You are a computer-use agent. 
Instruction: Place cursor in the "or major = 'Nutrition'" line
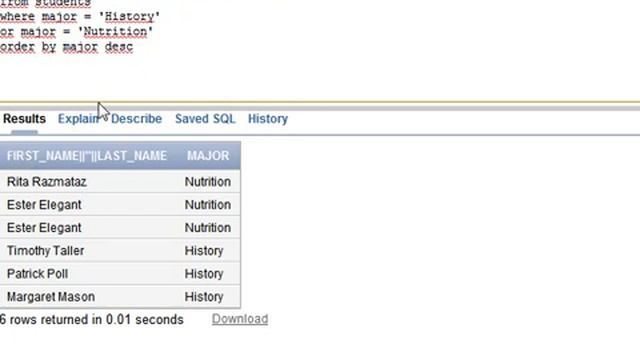click(x=76, y=32)
